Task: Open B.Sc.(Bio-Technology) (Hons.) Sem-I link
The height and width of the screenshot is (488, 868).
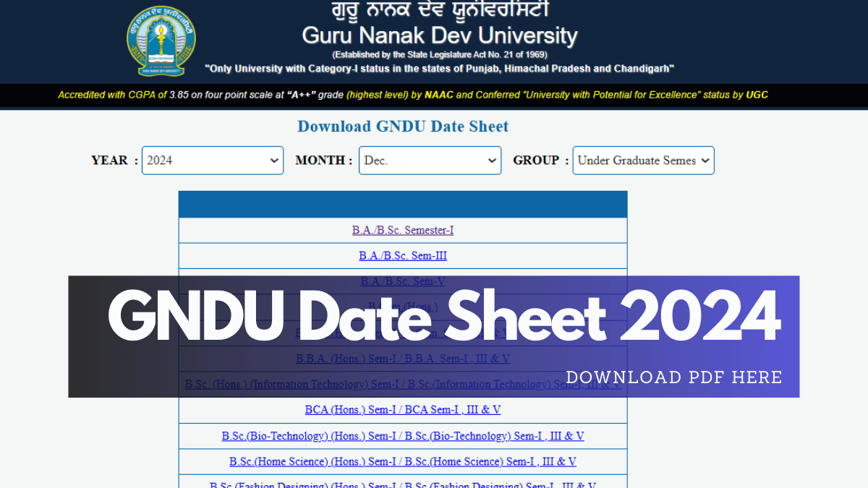Action: [x=403, y=436]
